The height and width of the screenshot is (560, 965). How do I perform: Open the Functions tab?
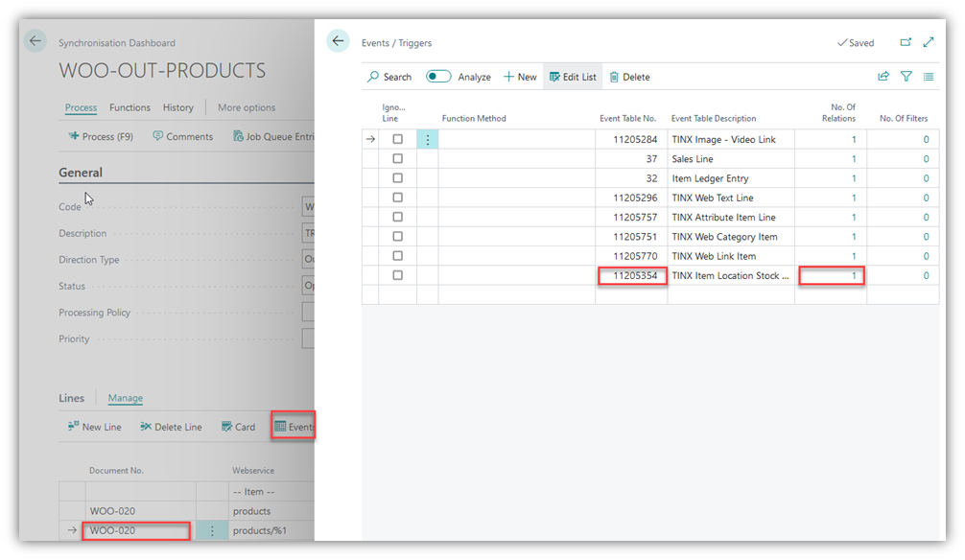tap(129, 107)
